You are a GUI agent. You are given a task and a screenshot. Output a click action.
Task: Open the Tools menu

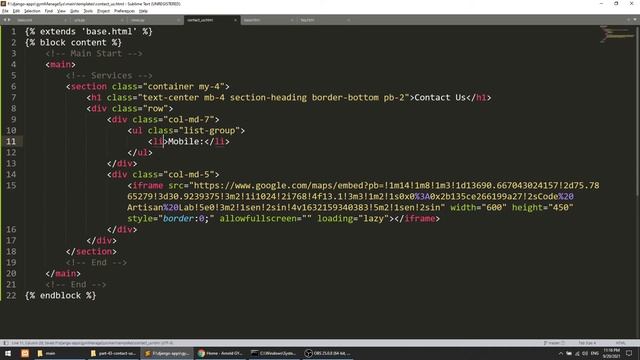click(88, 11)
